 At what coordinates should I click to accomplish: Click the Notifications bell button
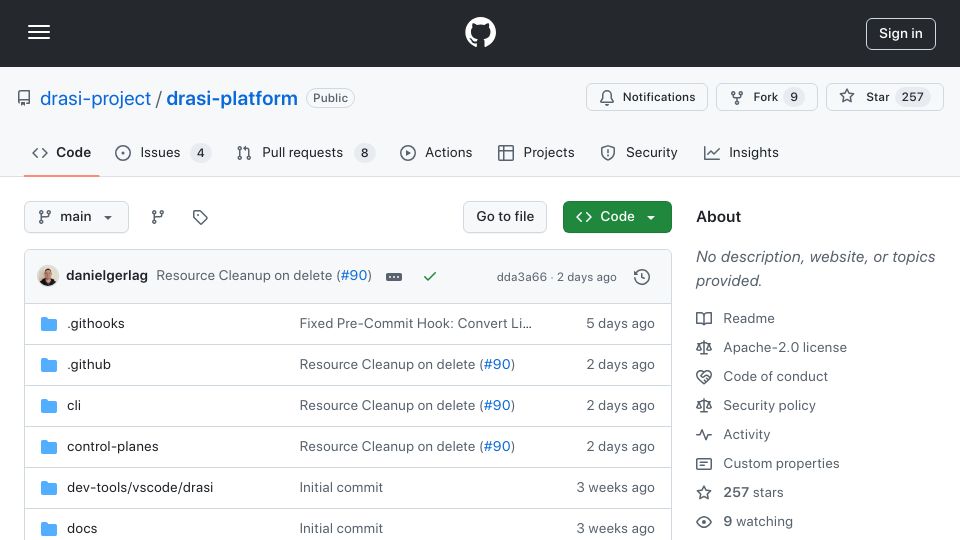[647, 97]
